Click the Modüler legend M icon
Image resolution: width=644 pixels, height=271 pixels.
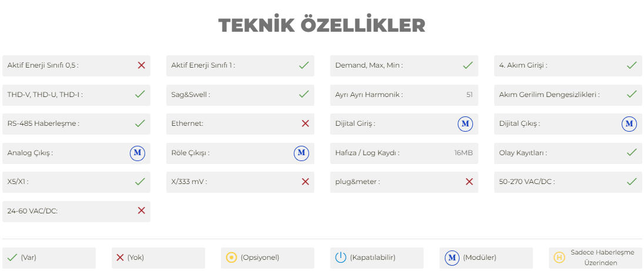pyautogui.click(x=452, y=258)
